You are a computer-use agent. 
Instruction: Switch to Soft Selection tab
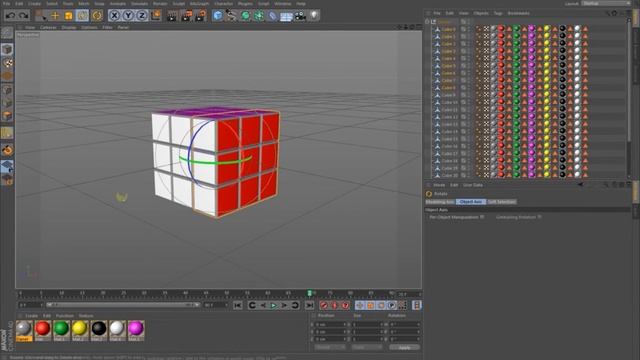click(502, 202)
